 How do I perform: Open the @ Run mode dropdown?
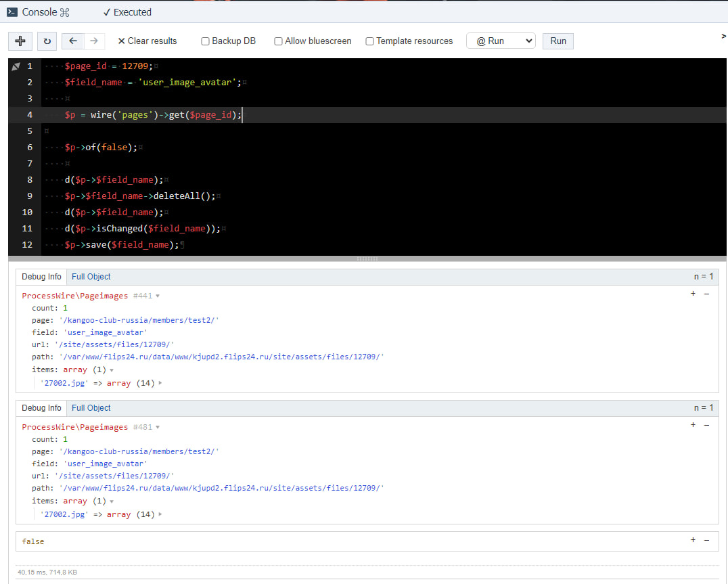(x=501, y=41)
